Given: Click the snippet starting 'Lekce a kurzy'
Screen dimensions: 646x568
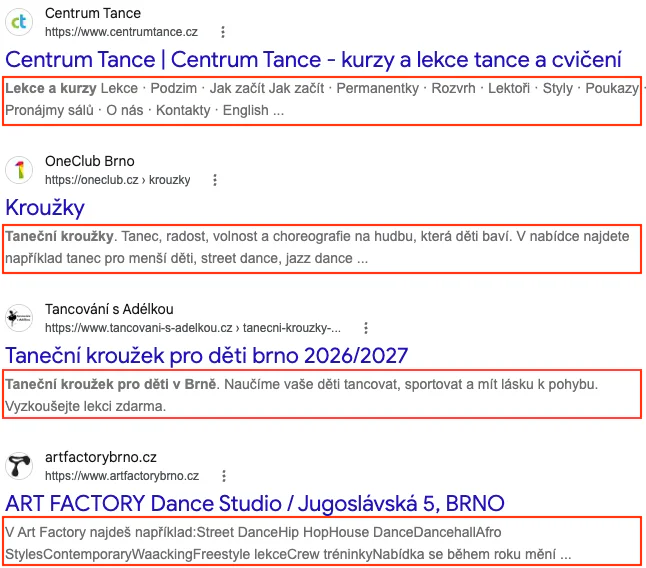Looking at the screenshot, I should pyautogui.click(x=322, y=100).
